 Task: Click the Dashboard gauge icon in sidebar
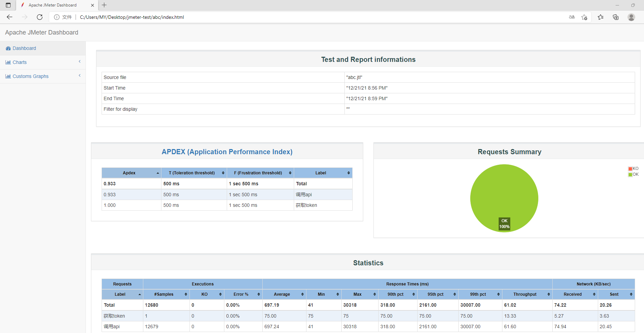pos(8,49)
